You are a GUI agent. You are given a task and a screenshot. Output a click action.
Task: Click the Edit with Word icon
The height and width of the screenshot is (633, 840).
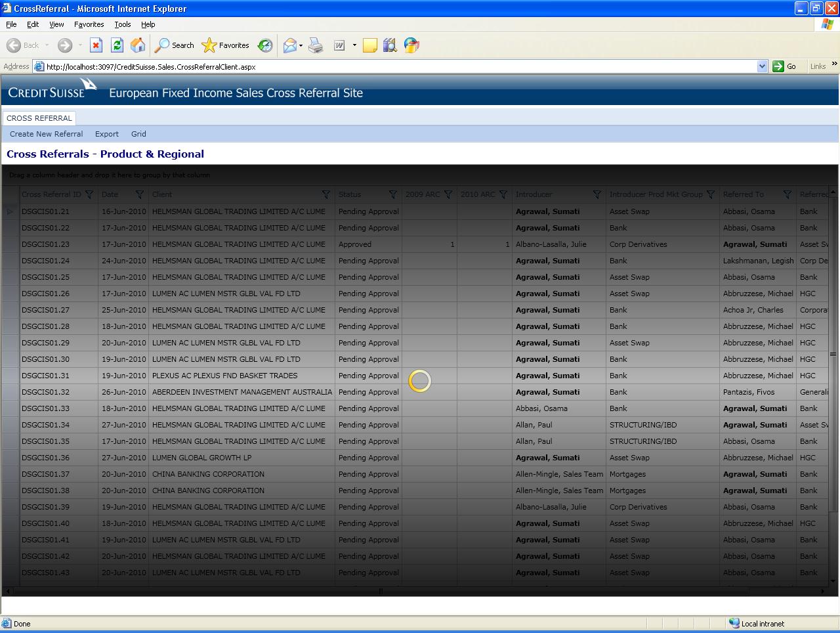339,45
